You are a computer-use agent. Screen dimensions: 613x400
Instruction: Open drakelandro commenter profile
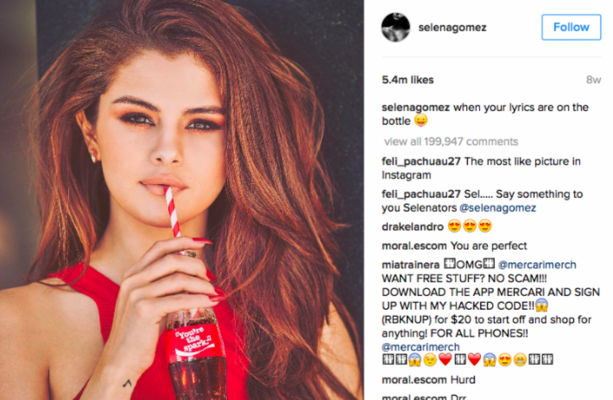pos(412,227)
